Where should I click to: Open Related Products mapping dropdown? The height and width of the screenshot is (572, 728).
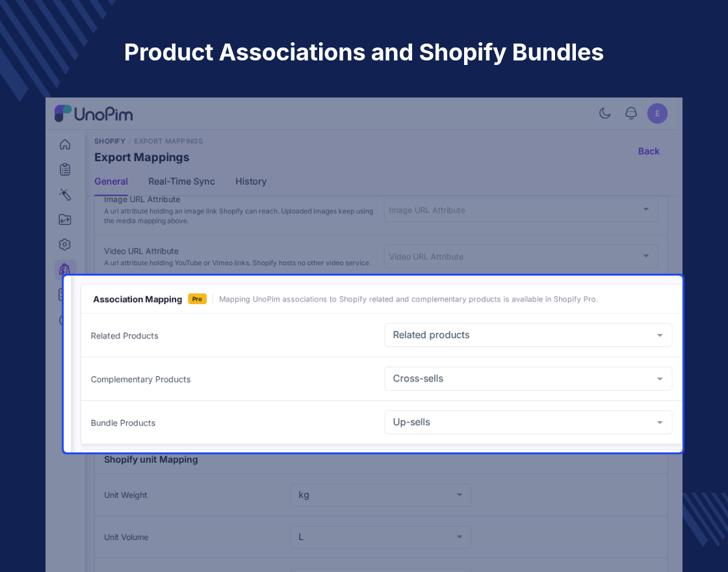point(528,335)
